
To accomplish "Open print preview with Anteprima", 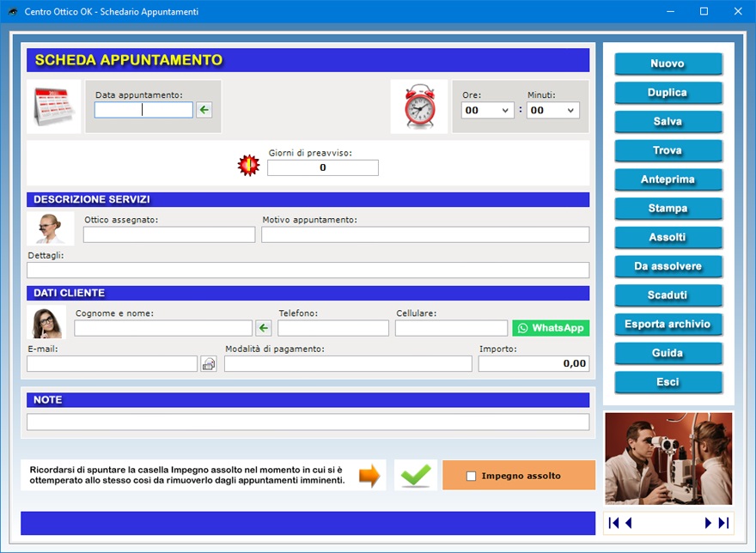I will pyautogui.click(x=668, y=179).
